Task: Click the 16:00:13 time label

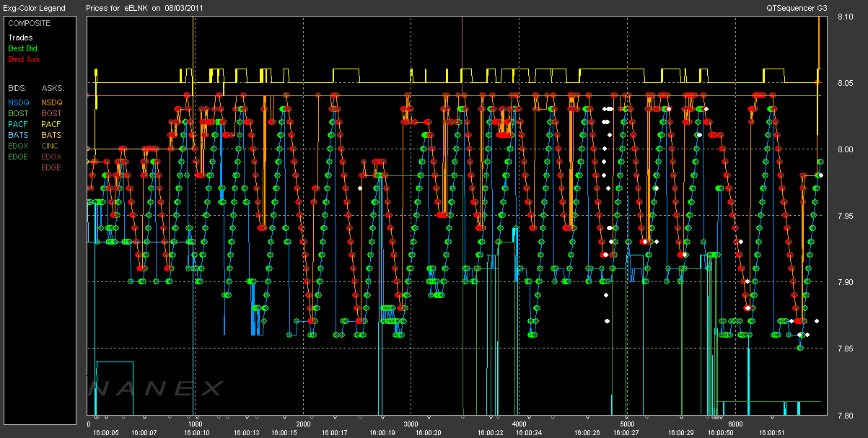Action: click(x=247, y=433)
